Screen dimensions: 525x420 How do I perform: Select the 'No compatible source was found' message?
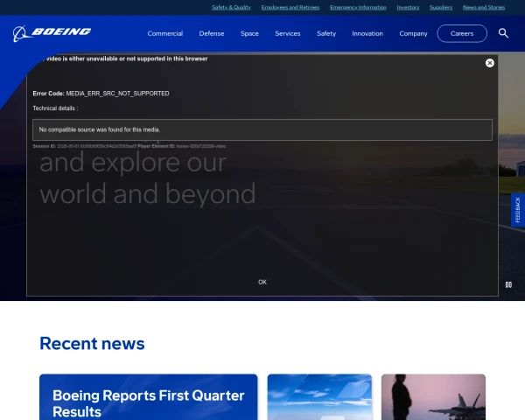[100, 129]
